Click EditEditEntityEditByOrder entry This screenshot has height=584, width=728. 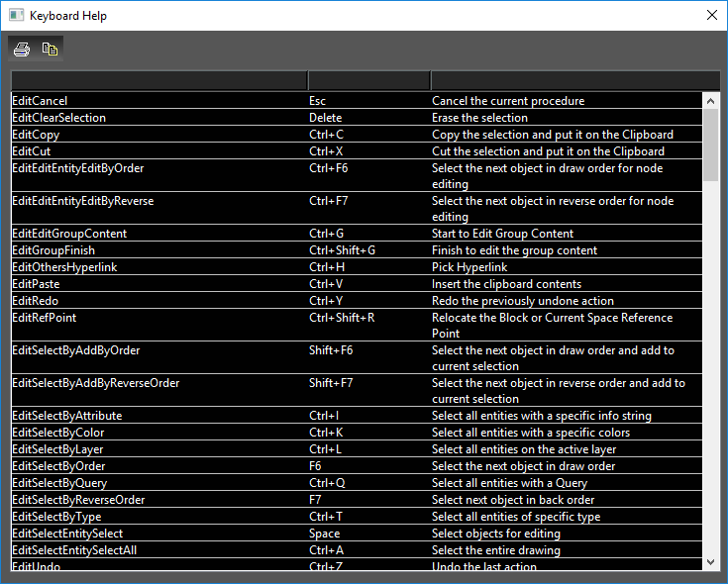click(x=78, y=168)
